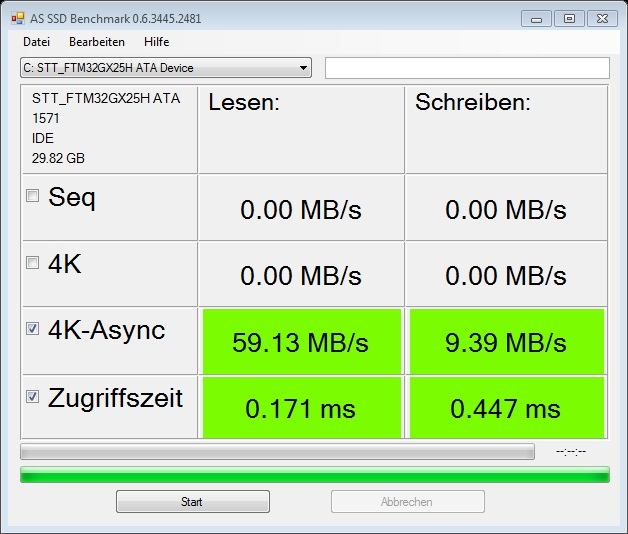Select the 0.171 ms read access time
The width and height of the screenshot is (628, 534).
pyautogui.click(x=302, y=408)
